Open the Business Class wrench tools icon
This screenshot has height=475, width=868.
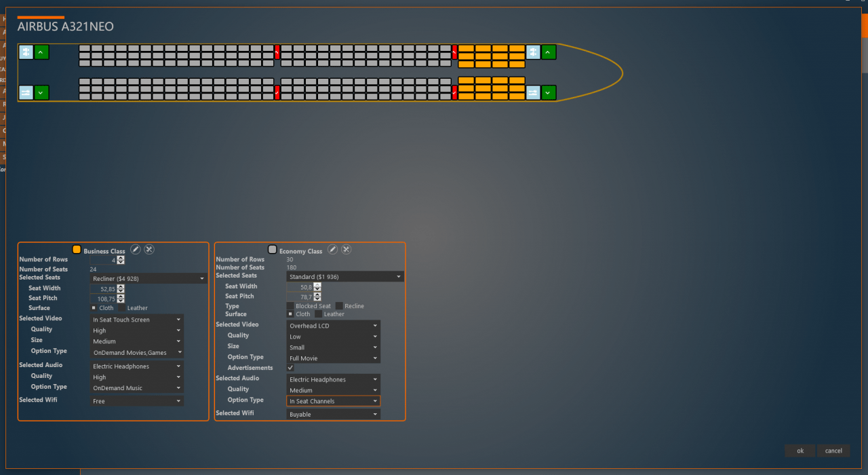[149, 250]
